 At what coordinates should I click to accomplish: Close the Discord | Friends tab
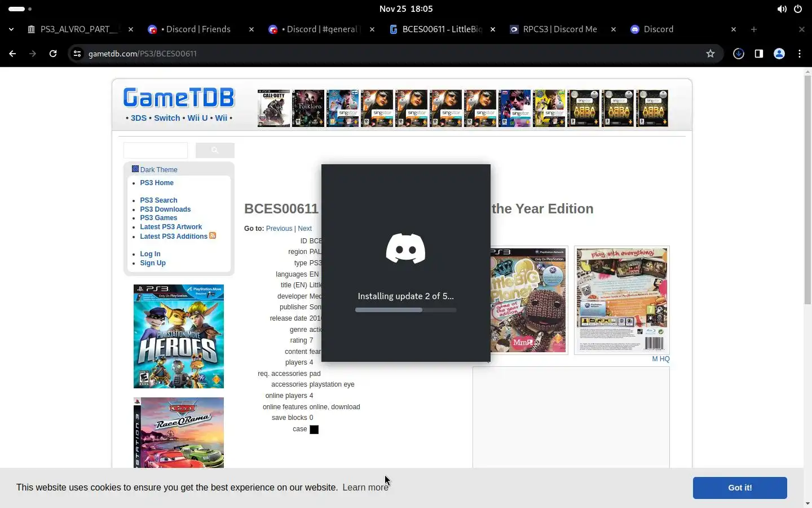pos(251,29)
